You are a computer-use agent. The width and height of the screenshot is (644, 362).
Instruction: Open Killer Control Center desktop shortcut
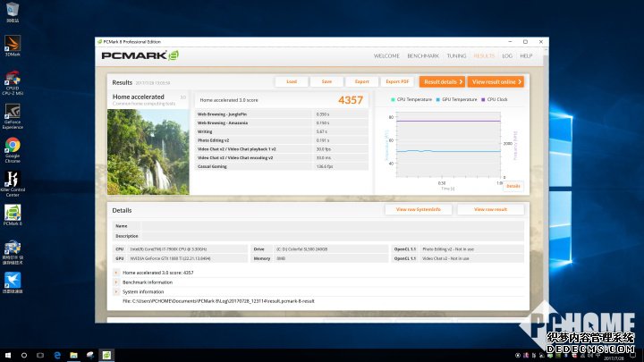13,184
